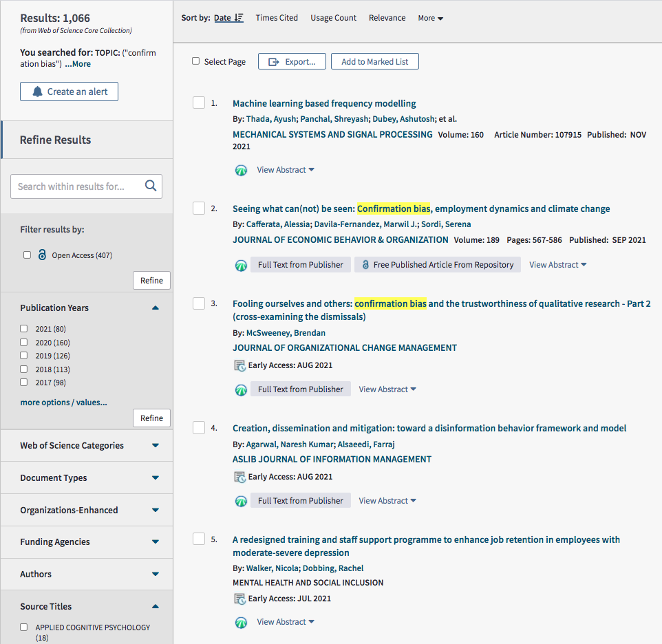Click the green citation icon for result 1
The width and height of the screenshot is (662, 644).
click(241, 170)
